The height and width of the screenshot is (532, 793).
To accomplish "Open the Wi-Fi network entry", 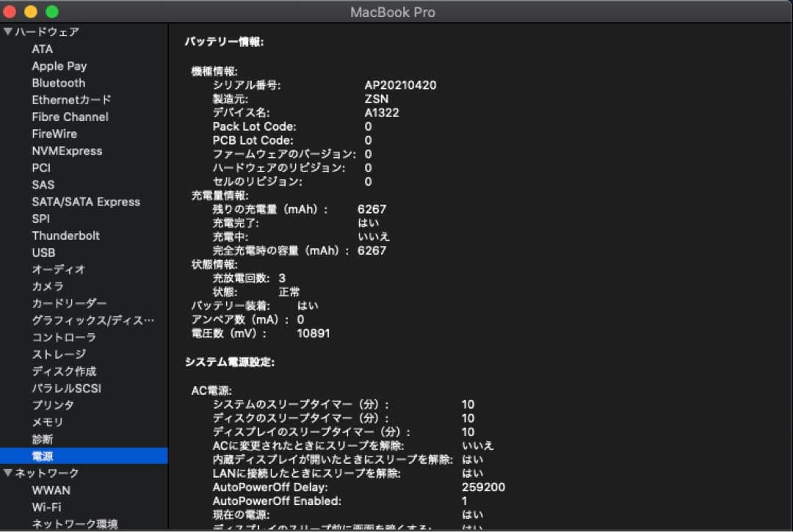I will coord(46,507).
